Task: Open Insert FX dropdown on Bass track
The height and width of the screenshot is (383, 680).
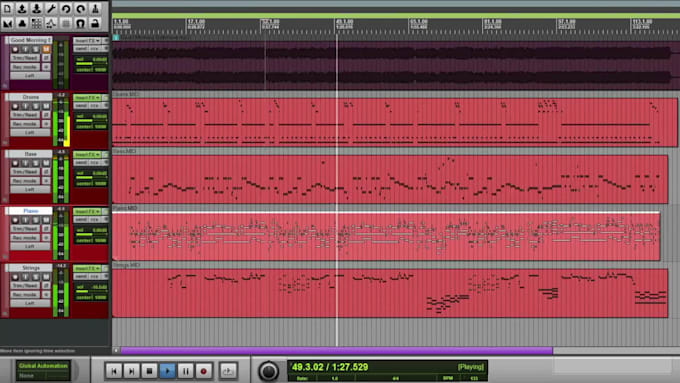Action: pos(87,154)
